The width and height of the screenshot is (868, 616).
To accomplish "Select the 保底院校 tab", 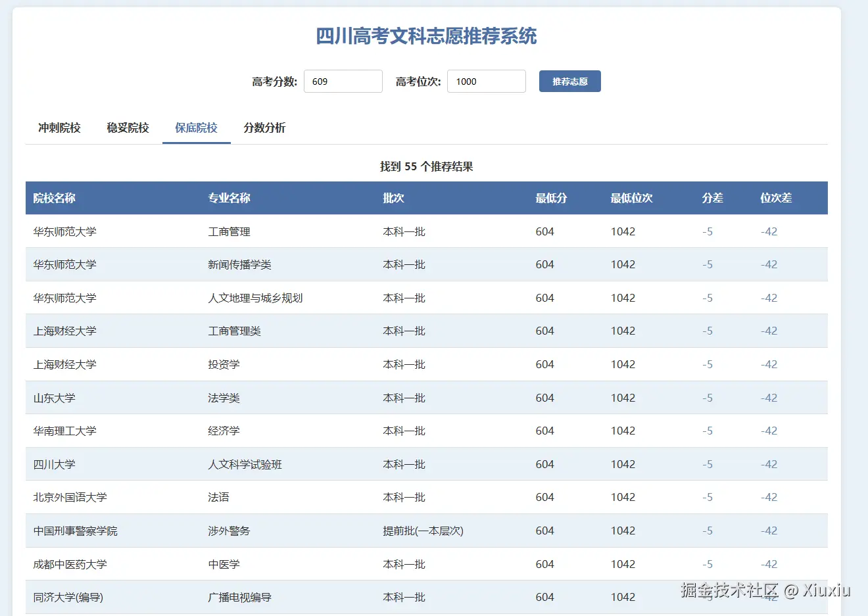I will point(197,128).
